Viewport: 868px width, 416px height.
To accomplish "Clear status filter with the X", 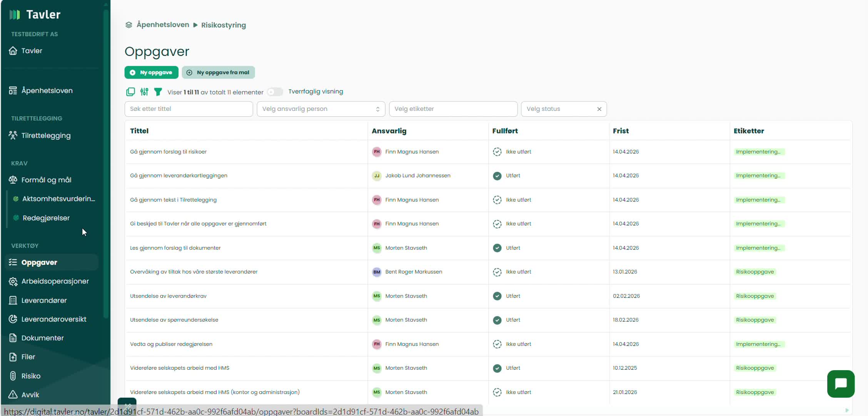I will (599, 109).
